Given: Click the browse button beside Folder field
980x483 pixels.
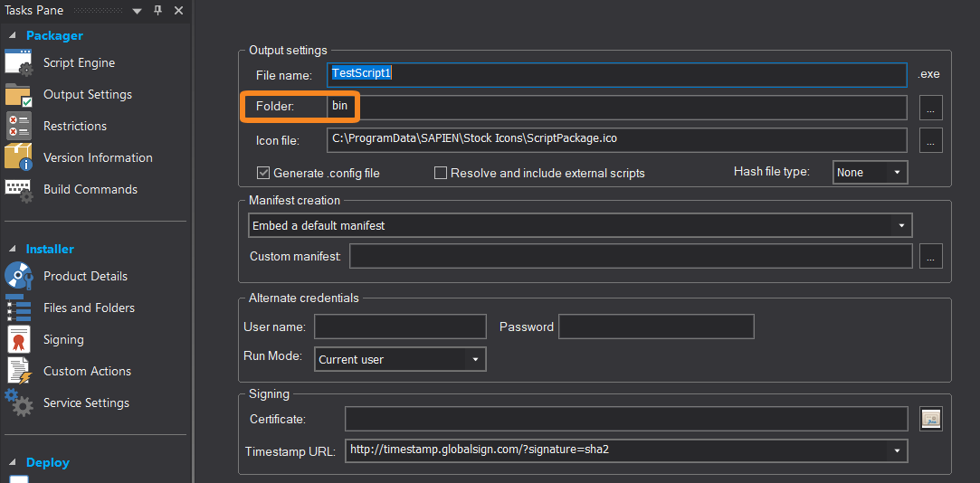Looking at the screenshot, I should (x=930, y=108).
